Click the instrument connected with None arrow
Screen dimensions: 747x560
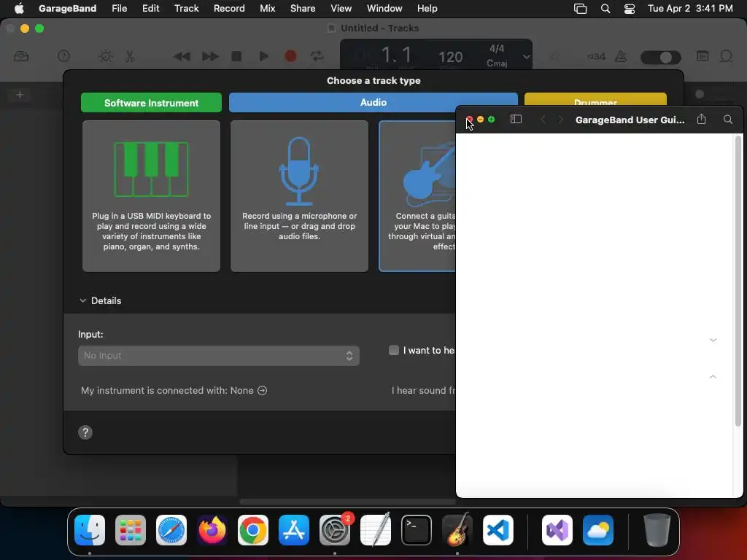262,391
